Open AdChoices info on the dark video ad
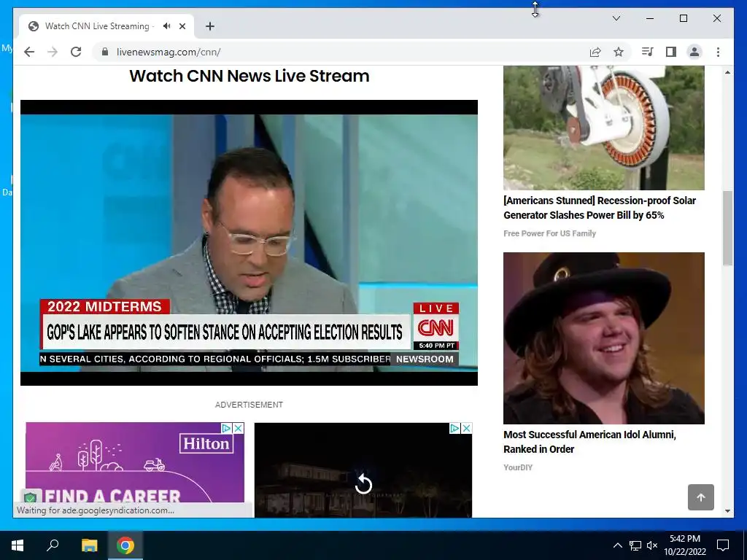 [455, 428]
